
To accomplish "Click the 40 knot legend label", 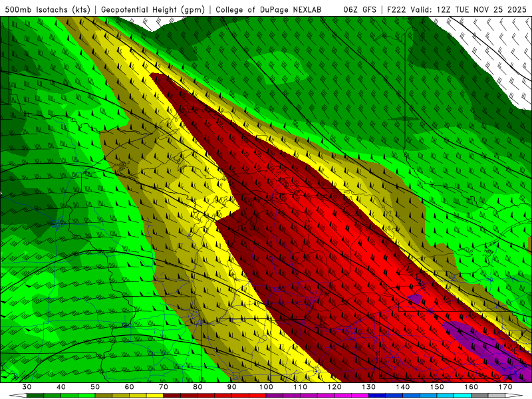I will click(61, 387).
